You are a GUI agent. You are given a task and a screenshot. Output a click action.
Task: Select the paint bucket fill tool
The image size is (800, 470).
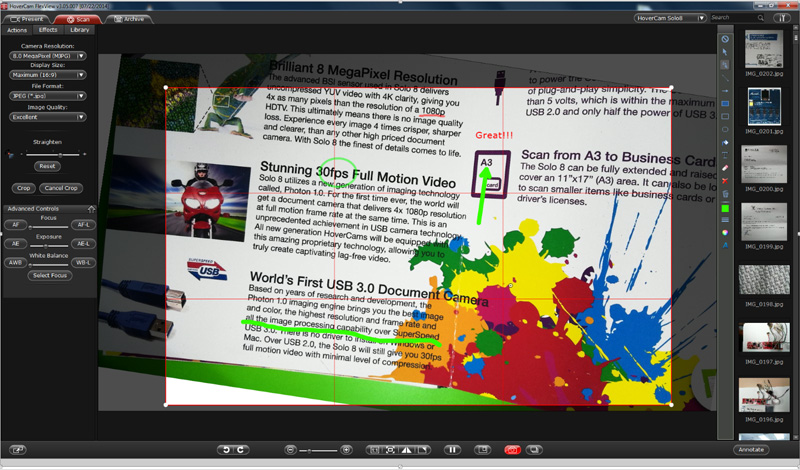[x=725, y=142]
